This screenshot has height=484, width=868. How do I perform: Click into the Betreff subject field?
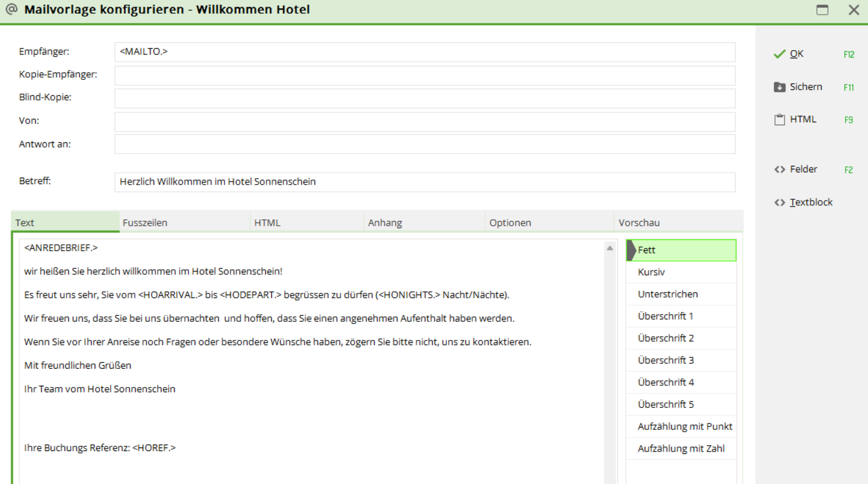(x=424, y=182)
